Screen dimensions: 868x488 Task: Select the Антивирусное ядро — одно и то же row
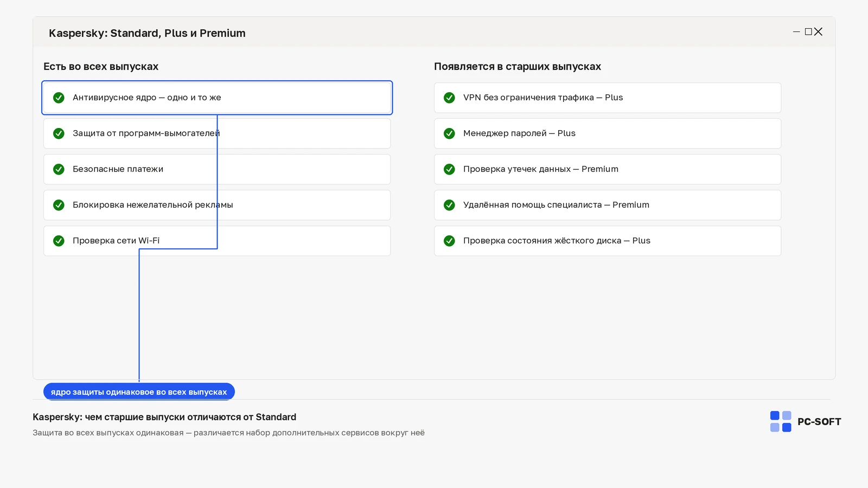tap(217, 98)
